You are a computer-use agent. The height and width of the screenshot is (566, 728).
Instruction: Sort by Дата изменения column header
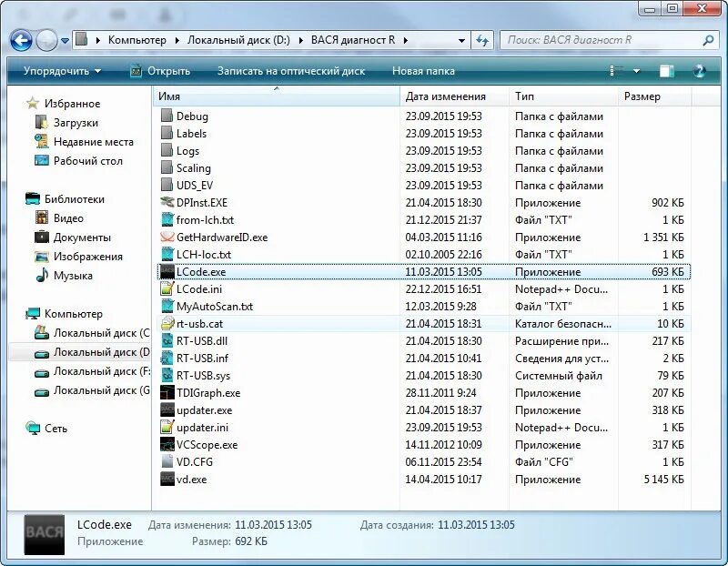click(454, 96)
